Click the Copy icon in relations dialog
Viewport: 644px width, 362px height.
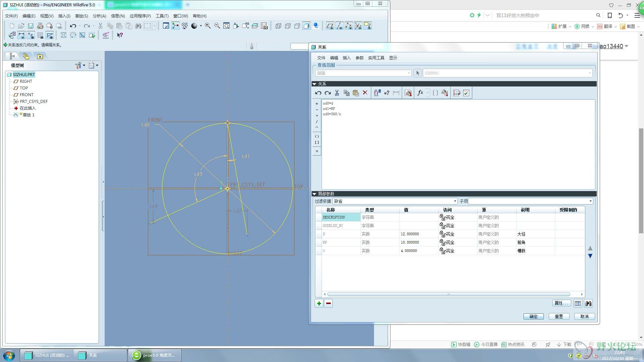tap(346, 93)
